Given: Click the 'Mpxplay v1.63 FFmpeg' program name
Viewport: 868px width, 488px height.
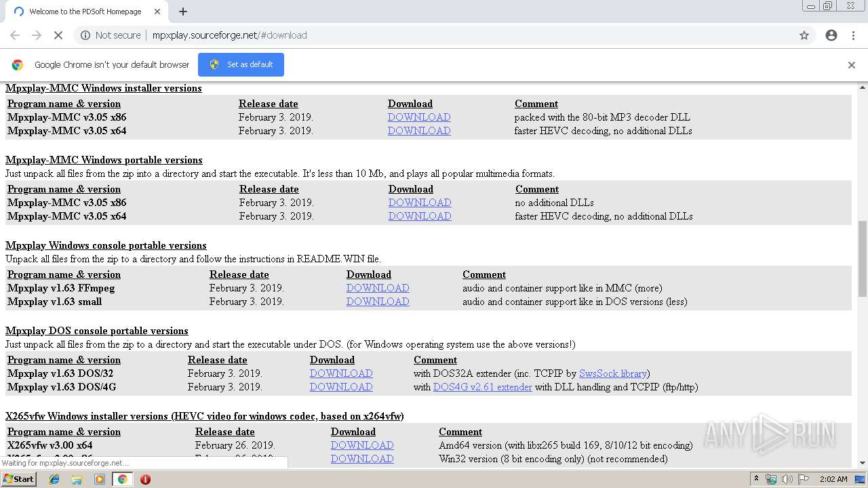Looking at the screenshot, I should (61, 288).
